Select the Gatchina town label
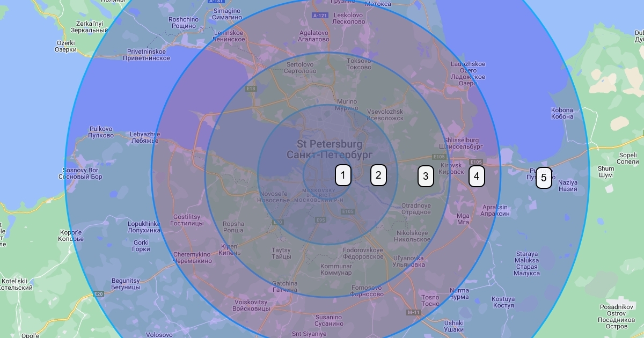Screen dimensions: 644x338 coord(284,286)
